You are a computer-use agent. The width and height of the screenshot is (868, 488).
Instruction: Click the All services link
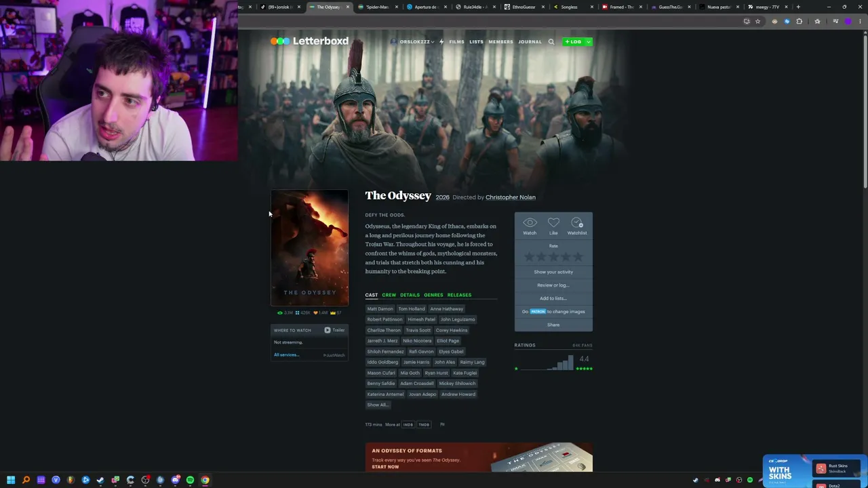tap(286, 355)
